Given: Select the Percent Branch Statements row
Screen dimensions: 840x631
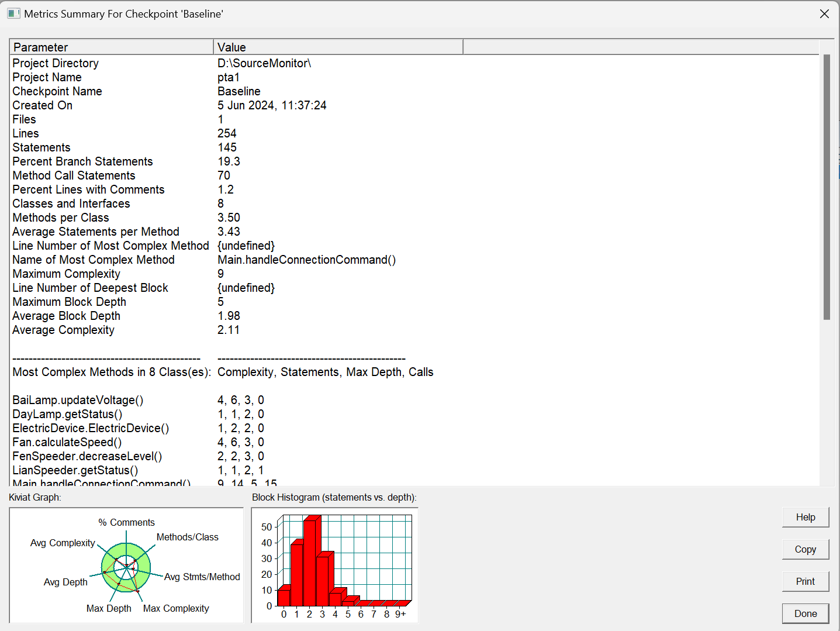Looking at the screenshot, I should pos(414,161).
